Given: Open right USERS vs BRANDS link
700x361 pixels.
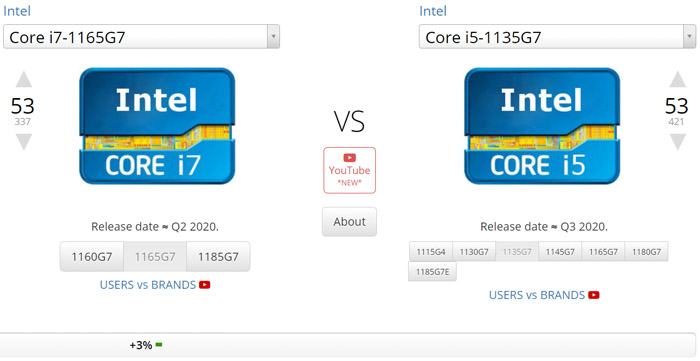Looking at the screenshot, I should tap(537, 295).
